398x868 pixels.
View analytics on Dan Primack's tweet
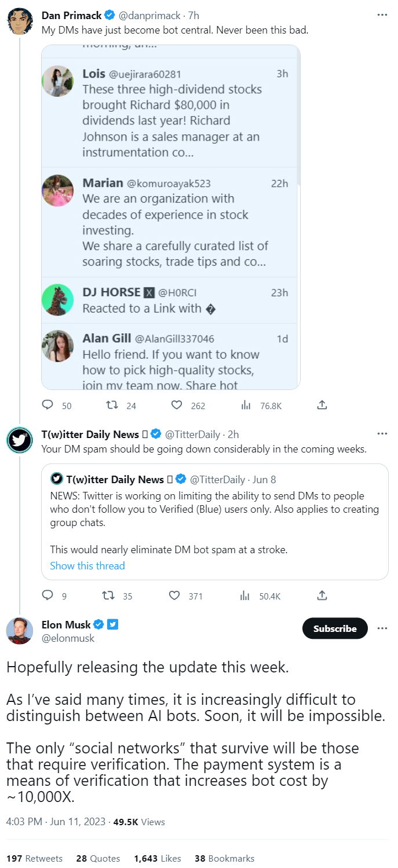(x=246, y=405)
